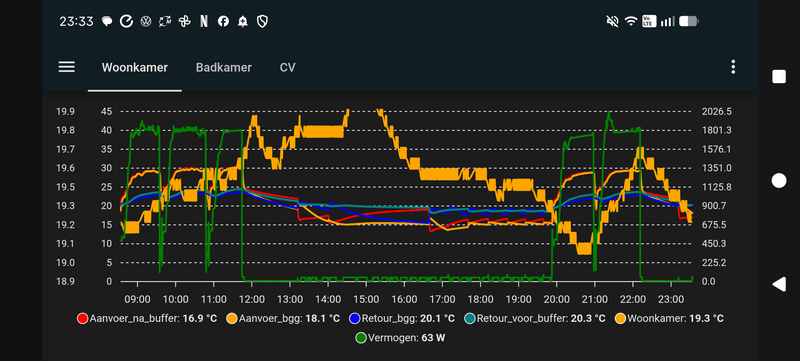Viewport: 800px width, 361px height.
Task: Tap the 45 inner axis value
Action: tap(106, 112)
